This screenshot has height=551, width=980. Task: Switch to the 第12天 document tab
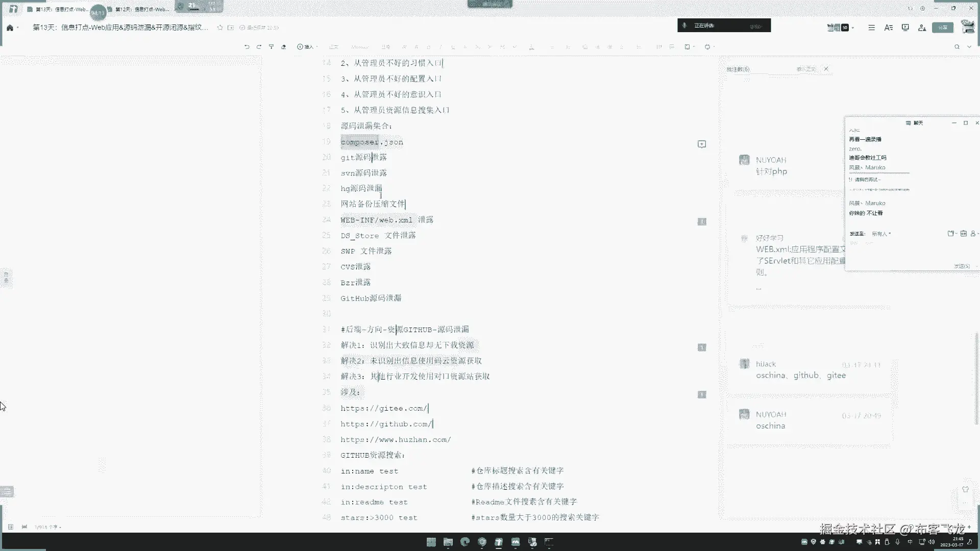click(x=141, y=9)
